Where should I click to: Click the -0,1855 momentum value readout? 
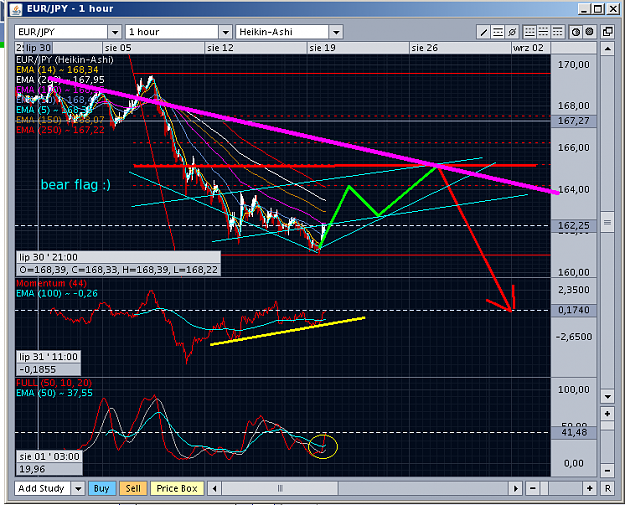49,369
